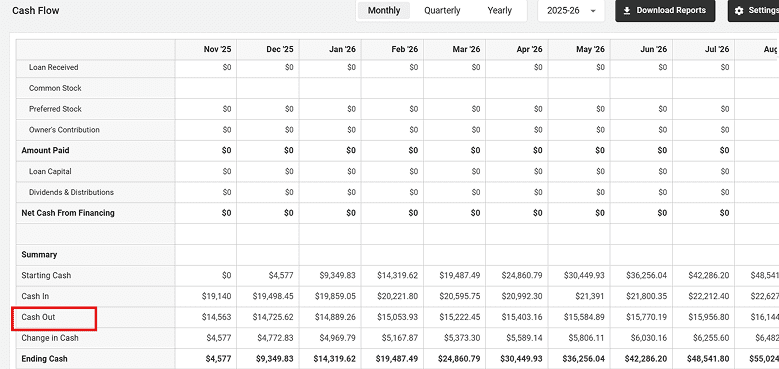
Task: Switch to the Yearly view tab
Action: (499, 10)
